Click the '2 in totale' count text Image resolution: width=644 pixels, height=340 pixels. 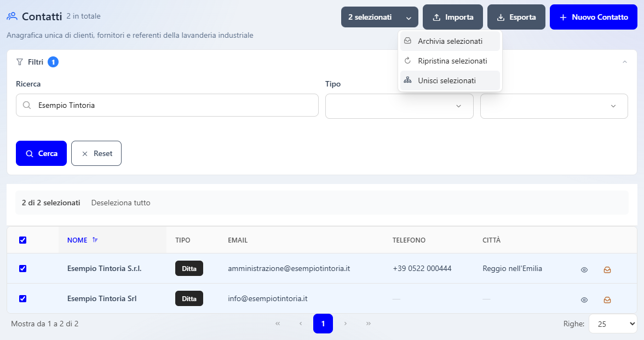tap(83, 16)
